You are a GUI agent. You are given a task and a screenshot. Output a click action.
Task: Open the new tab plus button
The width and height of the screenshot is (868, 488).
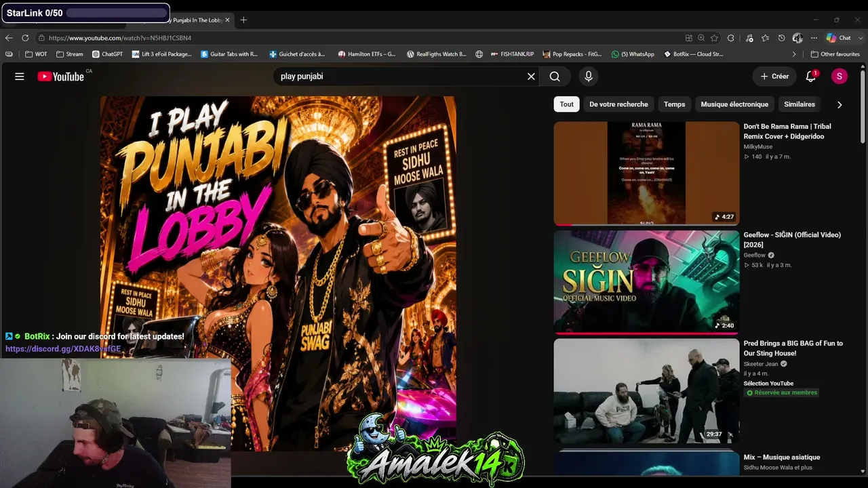[243, 20]
